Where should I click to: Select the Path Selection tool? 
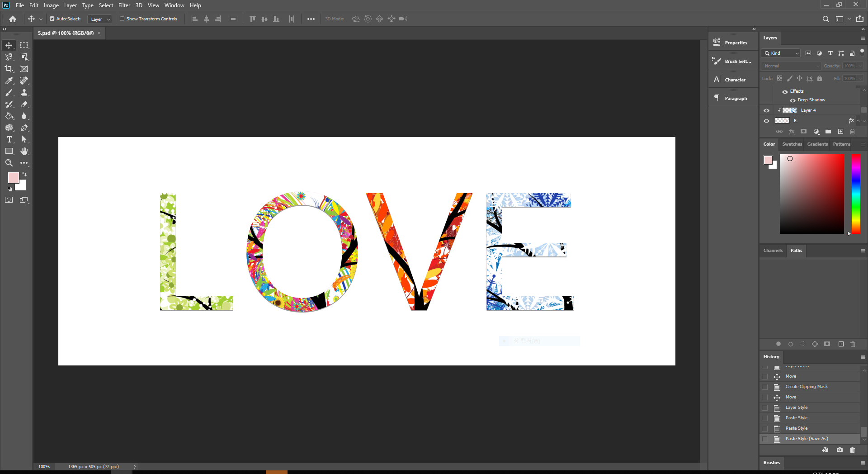tap(24, 139)
